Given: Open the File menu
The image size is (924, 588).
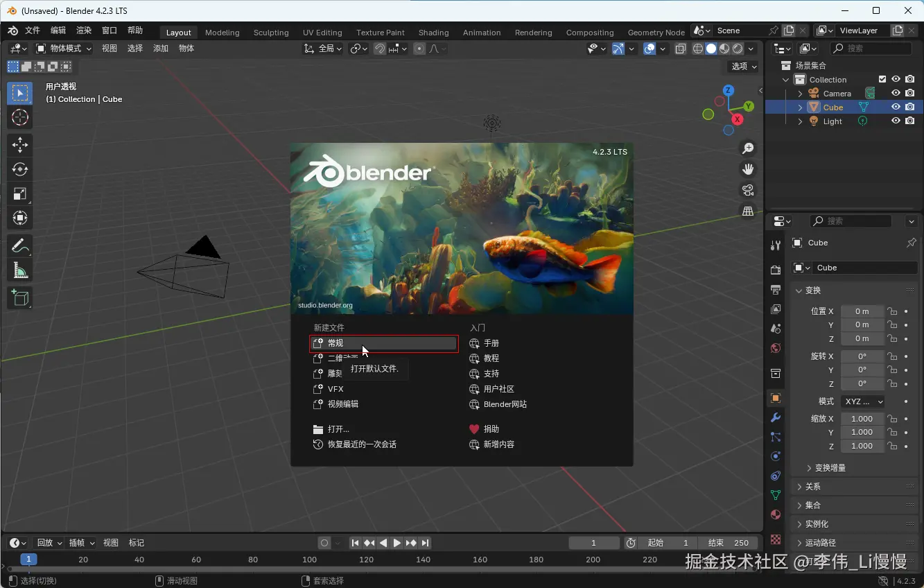Looking at the screenshot, I should 33,31.
